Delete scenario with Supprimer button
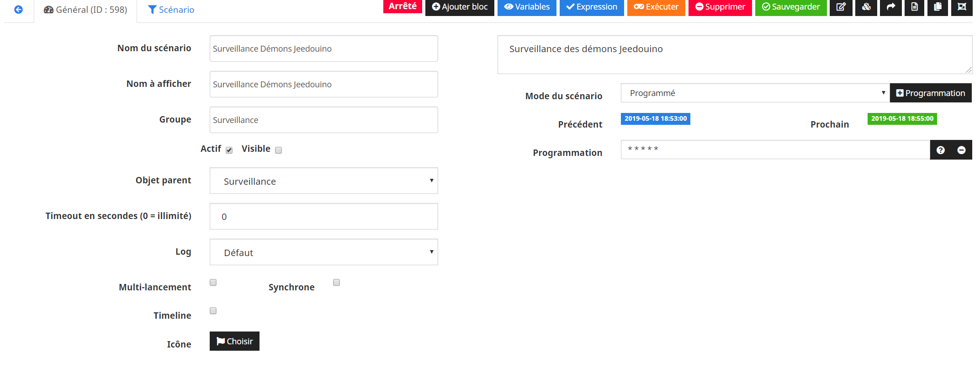Image resolution: width=980 pixels, height=369 pixels. (x=720, y=7)
